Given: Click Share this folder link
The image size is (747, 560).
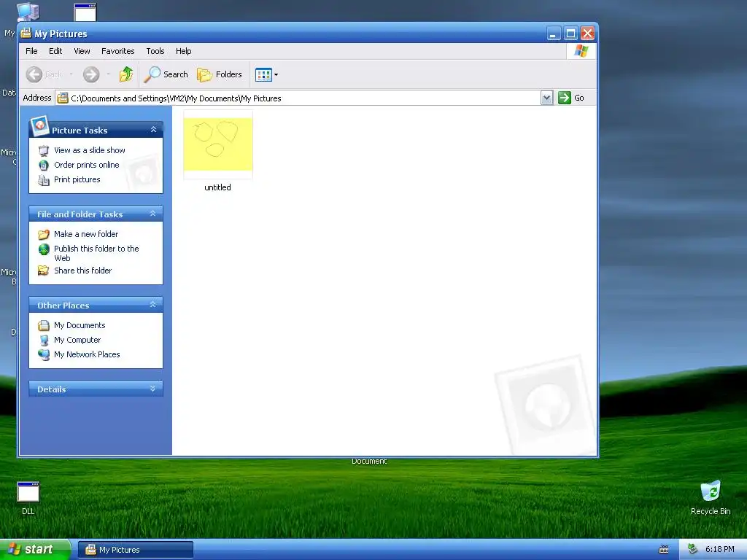Looking at the screenshot, I should tap(83, 271).
